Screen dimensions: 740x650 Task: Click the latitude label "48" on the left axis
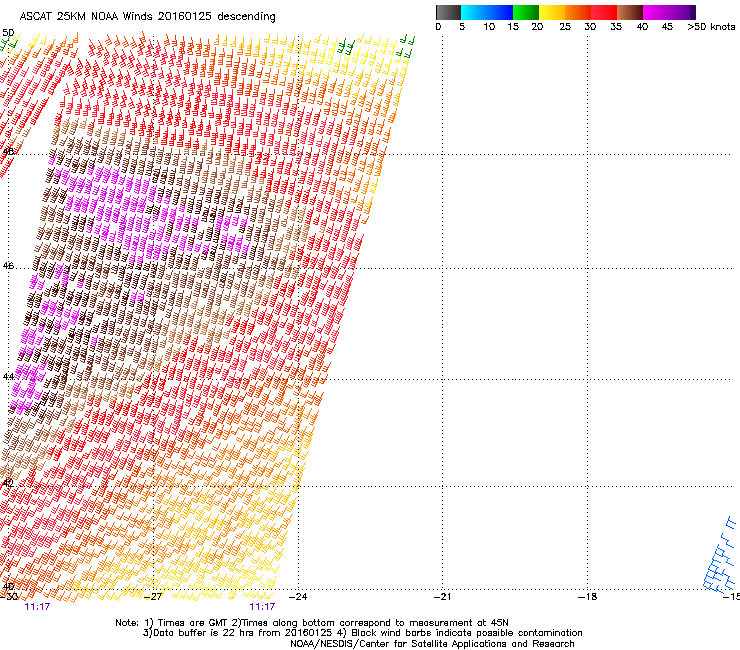(x=8, y=152)
